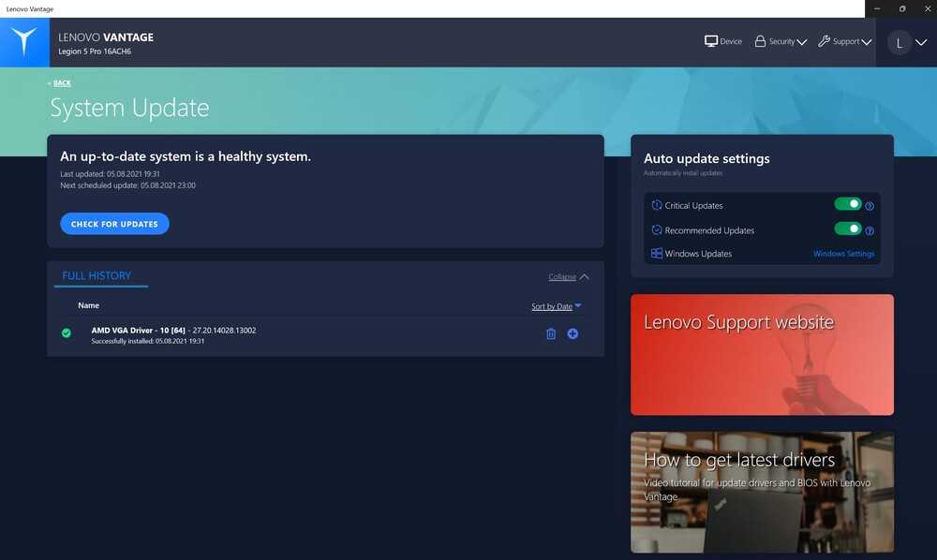The width and height of the screenshot is (937, 560).
Task: Open the Sort by Date dropdown
Action: 557,306
